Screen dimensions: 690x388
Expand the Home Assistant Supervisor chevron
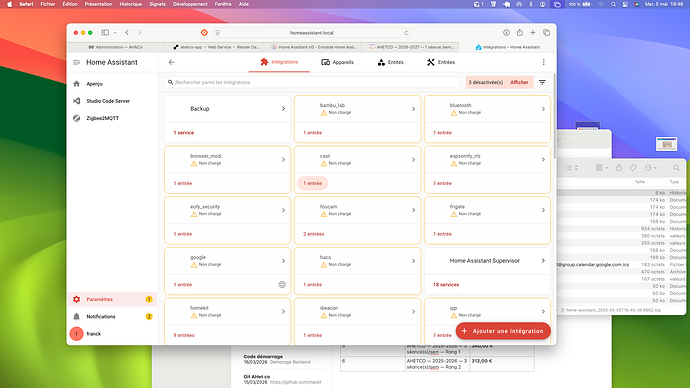coord(543,261)
